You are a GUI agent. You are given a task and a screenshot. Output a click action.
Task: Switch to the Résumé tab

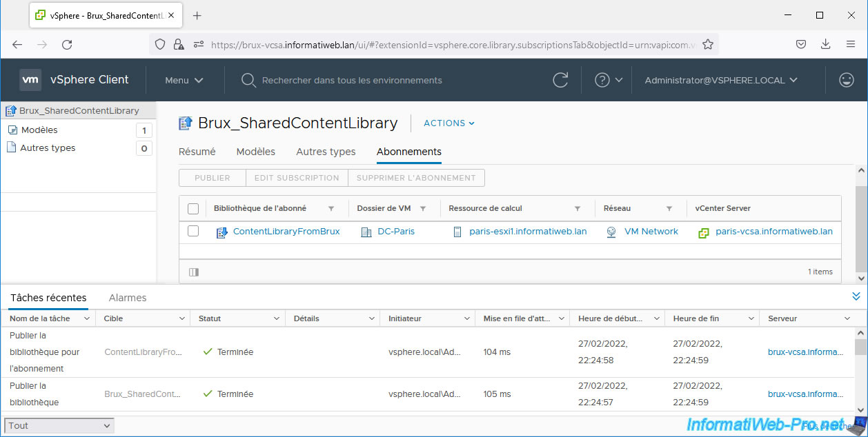197,152
